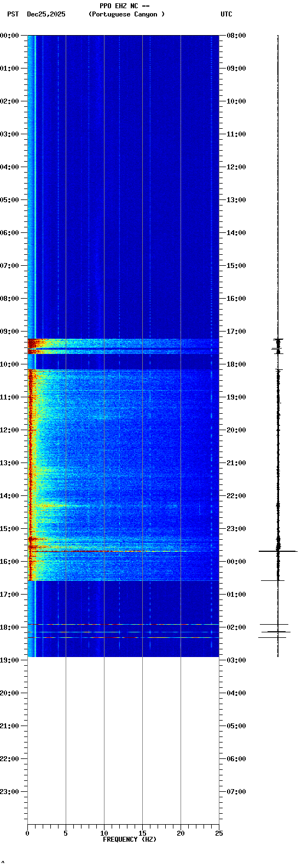Click the "10" frequency axis label

(104, 833)
